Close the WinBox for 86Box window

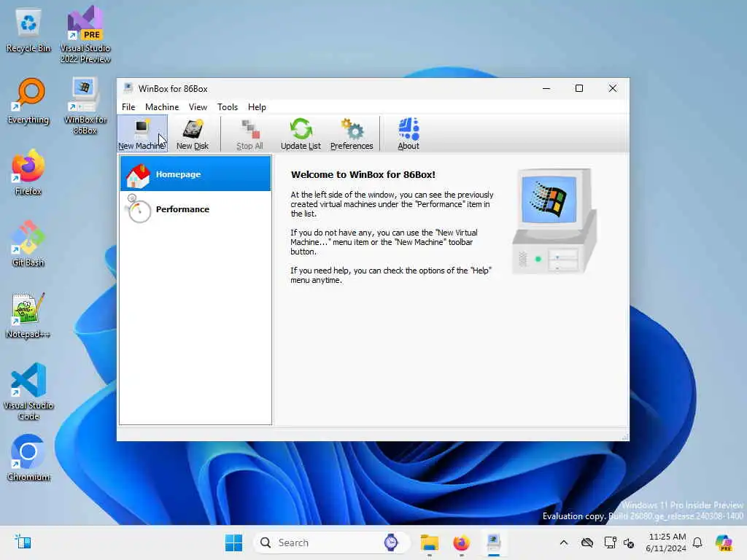click(613, 88)
